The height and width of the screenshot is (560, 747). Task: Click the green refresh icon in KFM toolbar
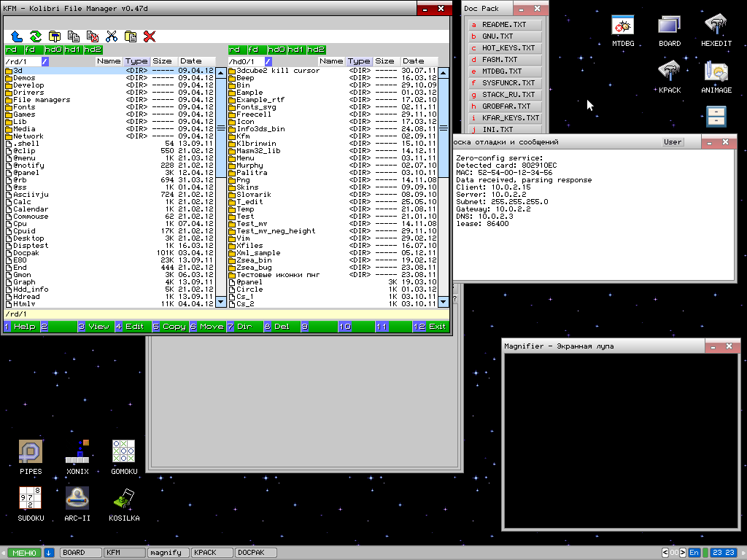[x=35, y=36]
